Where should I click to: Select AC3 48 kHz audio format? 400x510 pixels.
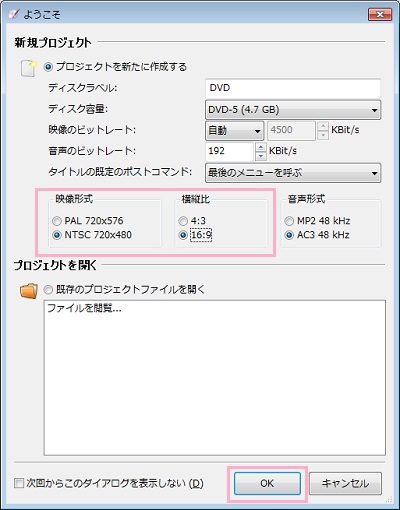289,235
